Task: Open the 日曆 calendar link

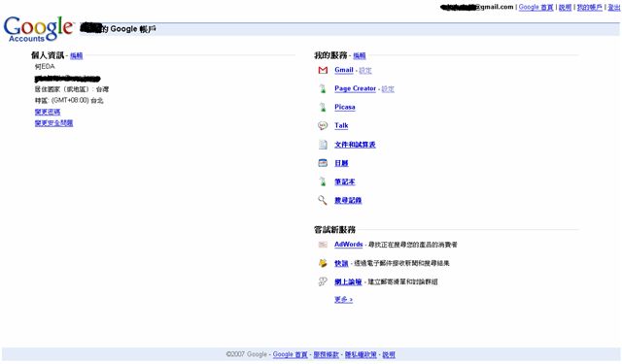Action: click(x=341, y=163)
